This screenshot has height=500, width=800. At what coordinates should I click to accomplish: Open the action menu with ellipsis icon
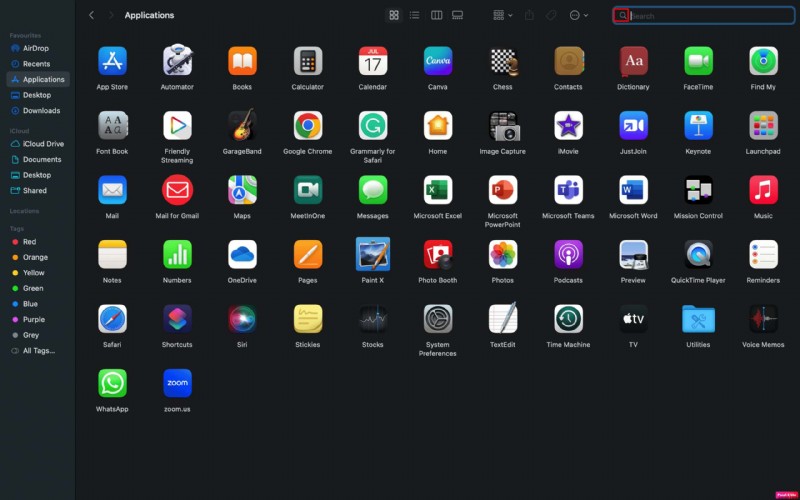click(579, 15)
